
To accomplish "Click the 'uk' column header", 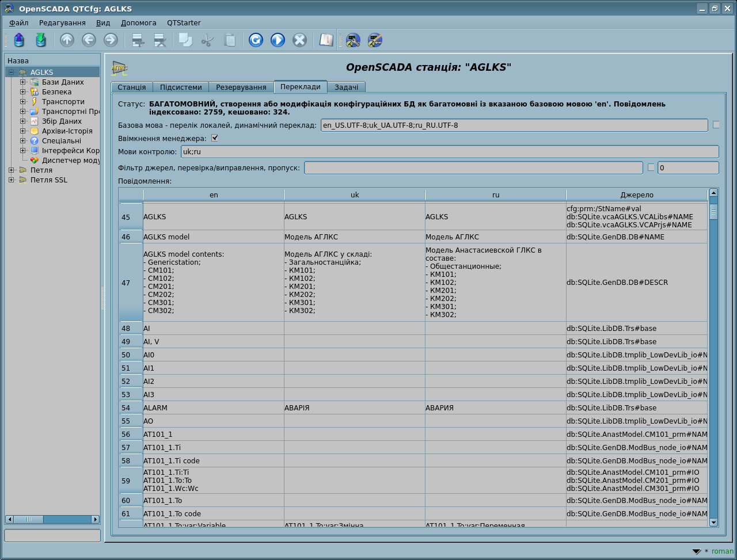I will [355, 195].
